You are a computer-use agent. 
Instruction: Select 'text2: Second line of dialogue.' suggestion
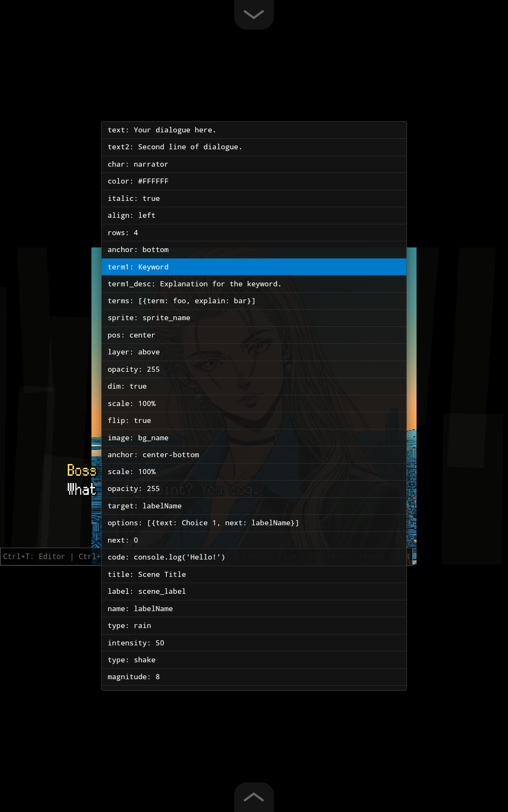pyautogui.click(x=254, y=147)
